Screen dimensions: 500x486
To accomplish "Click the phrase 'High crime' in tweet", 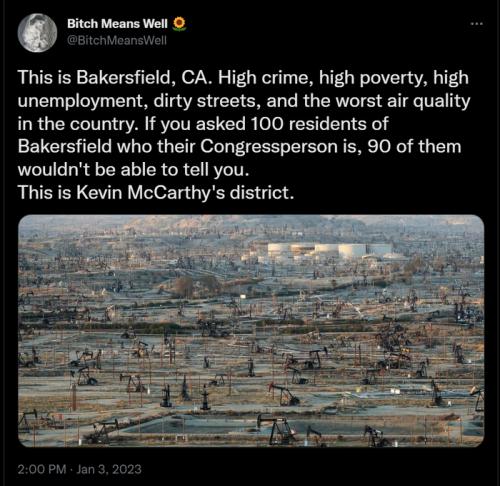I will 266,77.
